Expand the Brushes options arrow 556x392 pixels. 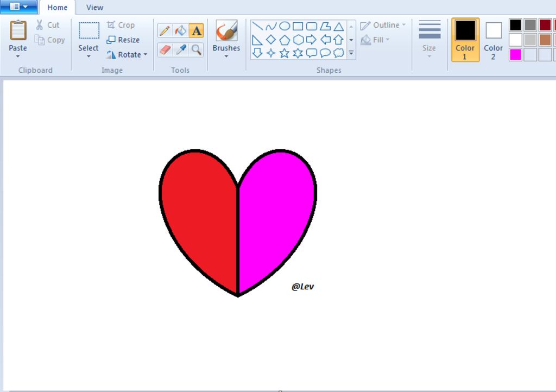pyautogui.click(x=226, y=56)
